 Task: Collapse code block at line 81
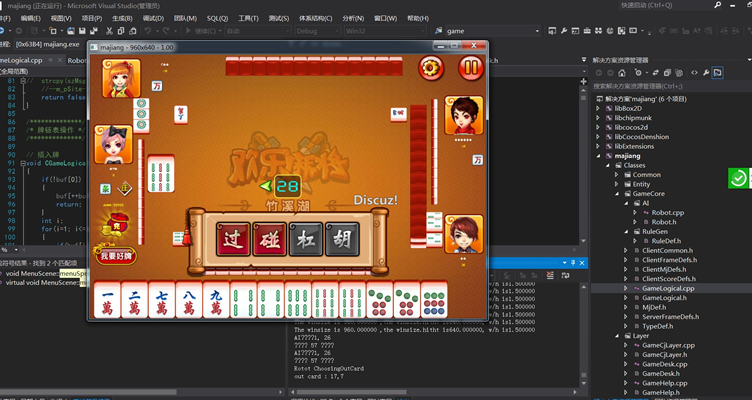[23, 81]
